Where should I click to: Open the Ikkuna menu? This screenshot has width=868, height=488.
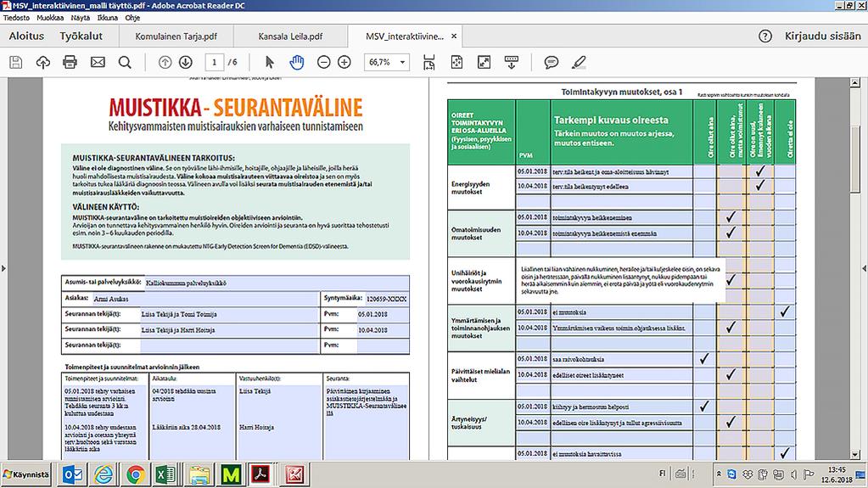108,18
